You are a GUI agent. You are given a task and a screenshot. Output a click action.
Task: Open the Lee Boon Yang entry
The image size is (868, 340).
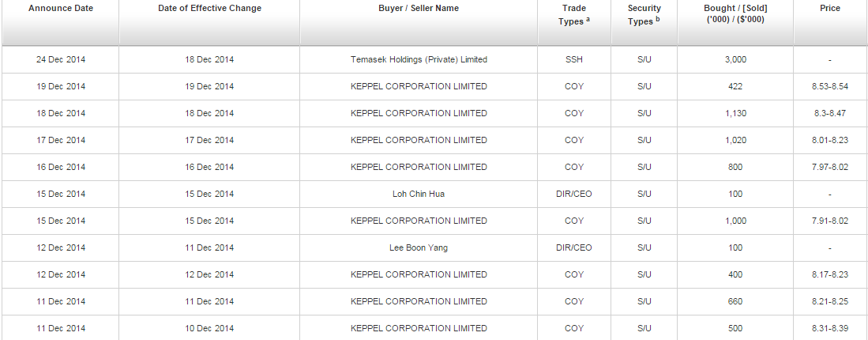click(x=419, y=247)
